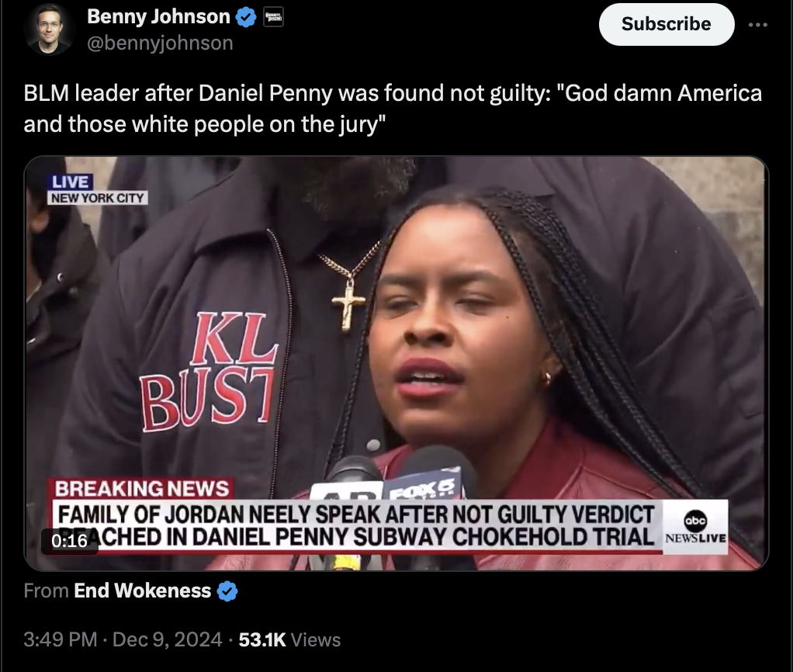Open the End Wokeness source account
Image resolution: width=793 pixels, height=672 pixels.
click(x=142, y=591)
